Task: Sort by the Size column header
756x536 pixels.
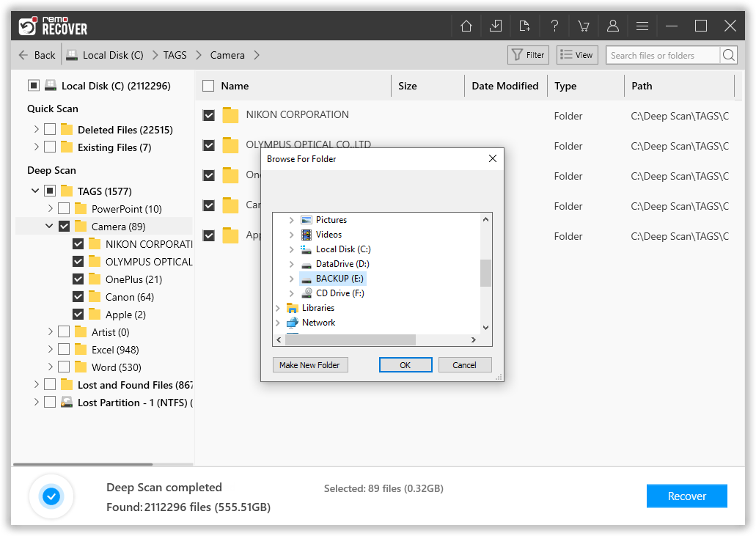Action: tap(408, 86)
